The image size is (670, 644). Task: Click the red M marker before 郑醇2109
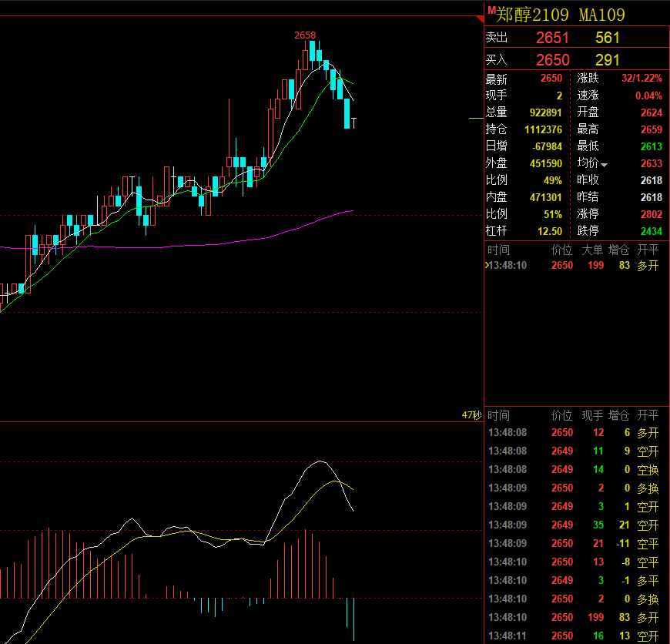tap(491, 10)
